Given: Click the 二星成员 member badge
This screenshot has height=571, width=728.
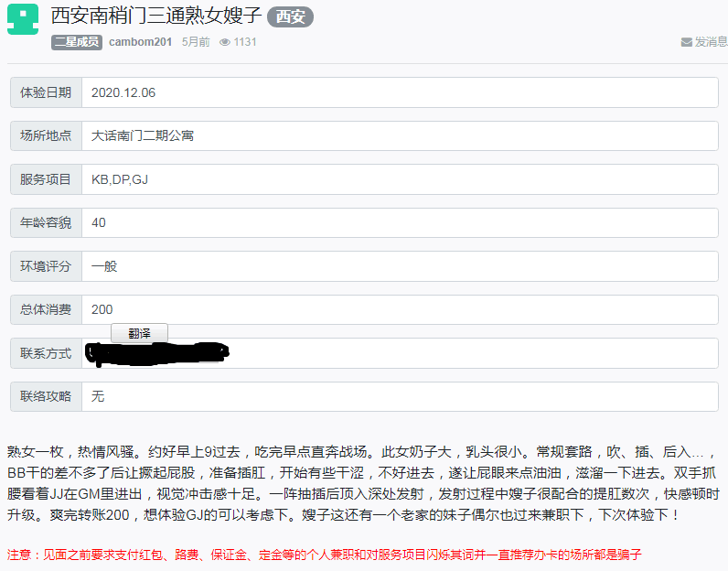Looking at the screenshot, I should [77, 42].
